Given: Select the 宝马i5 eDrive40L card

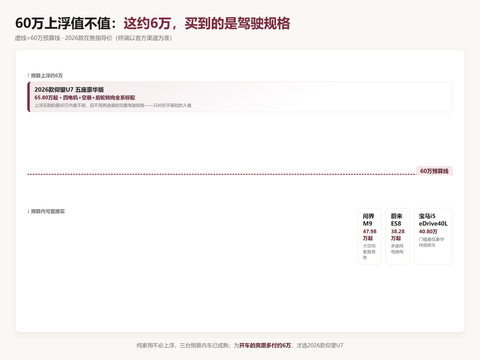Looking at the screenshot, I should pyautogui.click(x=433, y=236).
